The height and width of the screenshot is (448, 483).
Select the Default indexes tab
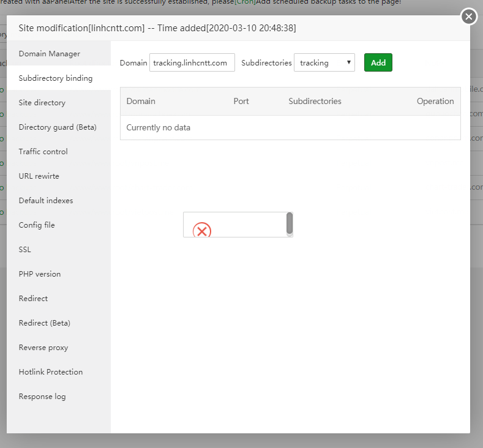click(46, 201)
